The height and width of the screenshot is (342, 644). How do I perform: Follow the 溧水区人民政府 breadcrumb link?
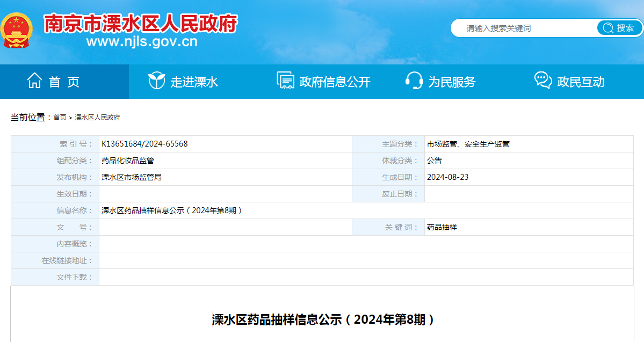point(97,118)
